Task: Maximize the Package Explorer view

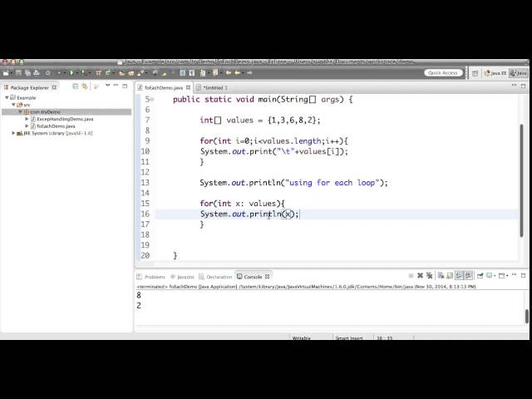Action: coord(125,86)
